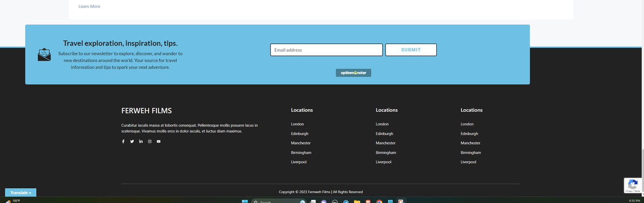Open London in the third Locations column
644x203 pixels.
467,124
